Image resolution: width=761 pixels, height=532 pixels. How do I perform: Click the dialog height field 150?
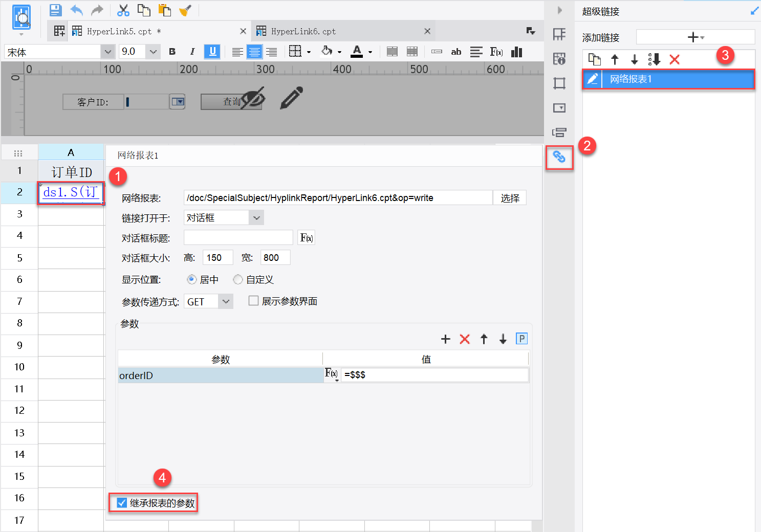(218, 258)
